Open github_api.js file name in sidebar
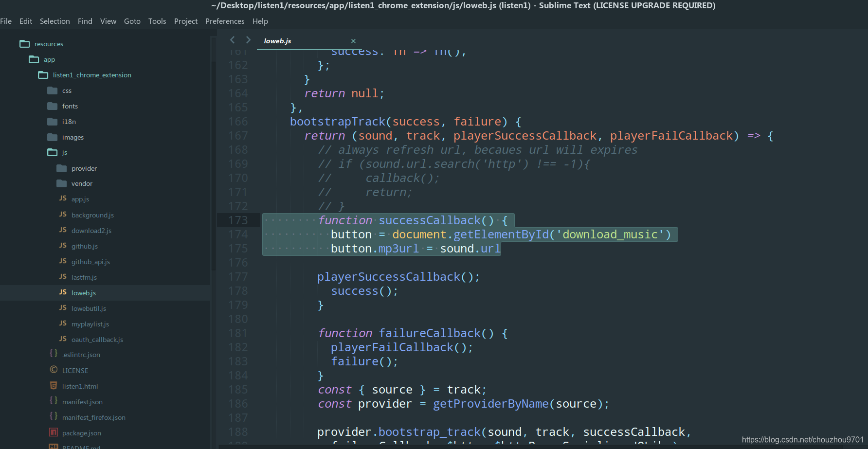The image size is (868, 449). (90, 262)
